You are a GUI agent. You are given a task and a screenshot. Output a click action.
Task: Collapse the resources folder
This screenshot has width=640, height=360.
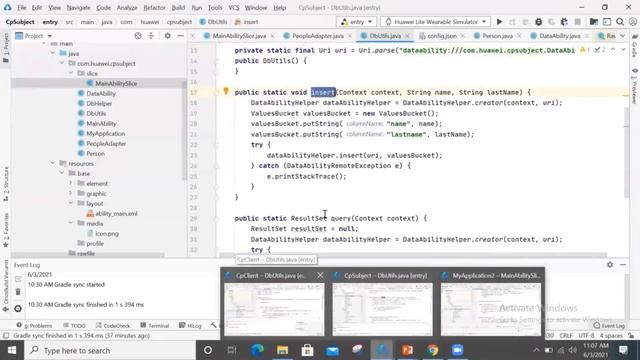point(53,163)
